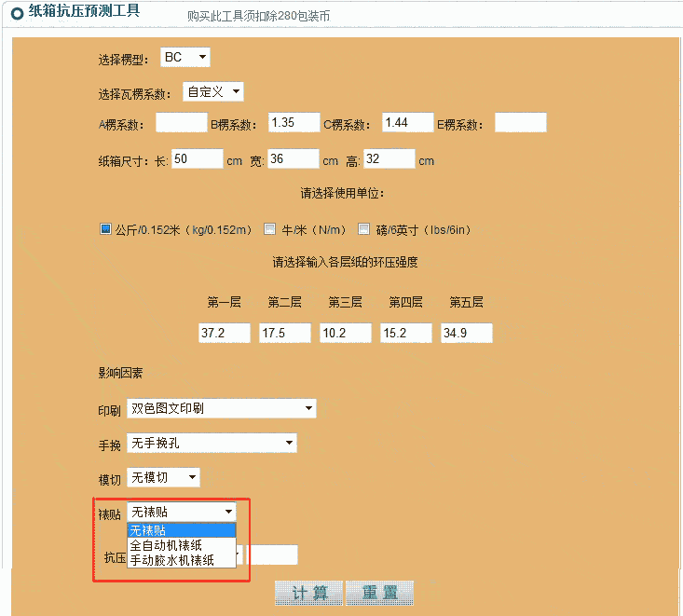683x616 pixels.
Task: Open the 模切 无模切 dropdown
Action: [163, 477]
